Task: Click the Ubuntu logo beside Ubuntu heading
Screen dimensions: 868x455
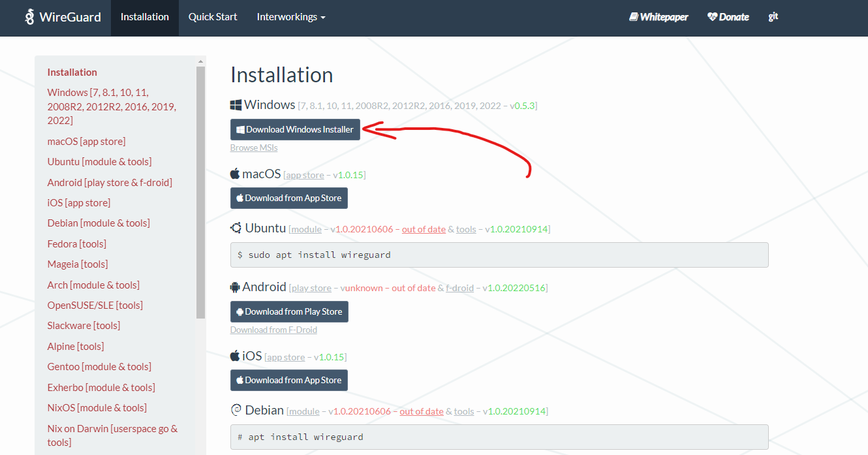Action: tap(236, 228)
